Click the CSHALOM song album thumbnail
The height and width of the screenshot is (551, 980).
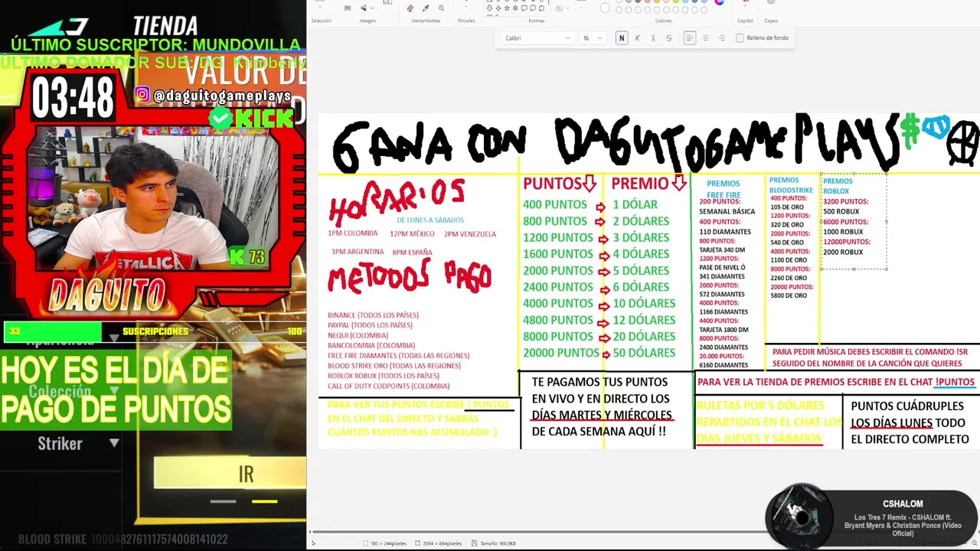point(801,517)
